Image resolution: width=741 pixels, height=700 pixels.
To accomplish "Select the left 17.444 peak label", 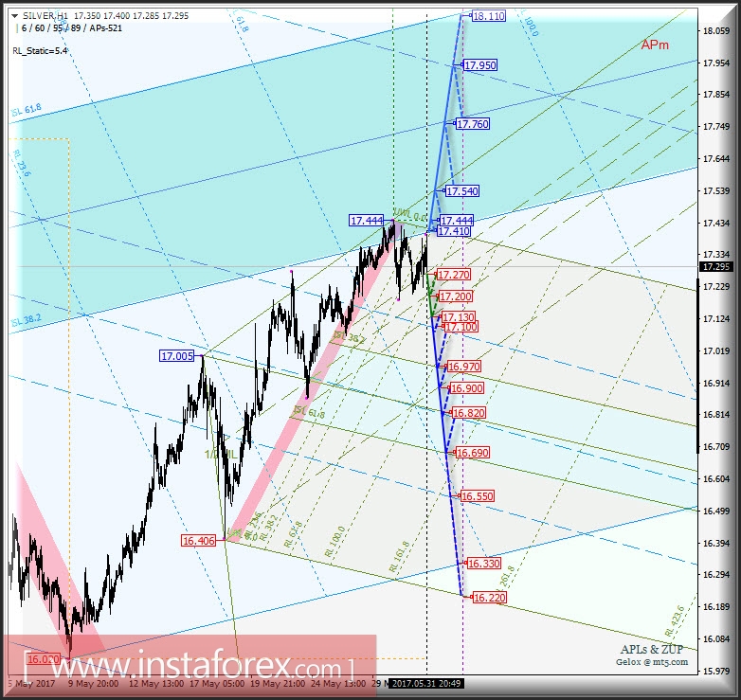I will 367,221.
